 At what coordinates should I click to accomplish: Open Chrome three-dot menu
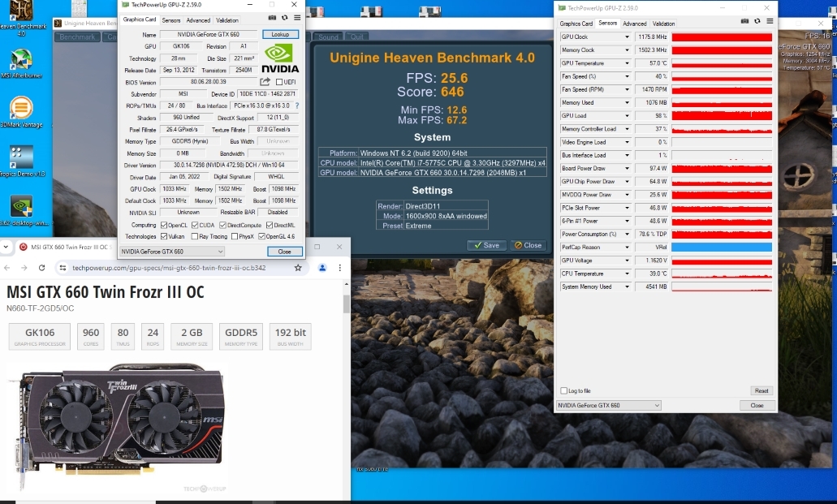339,268
